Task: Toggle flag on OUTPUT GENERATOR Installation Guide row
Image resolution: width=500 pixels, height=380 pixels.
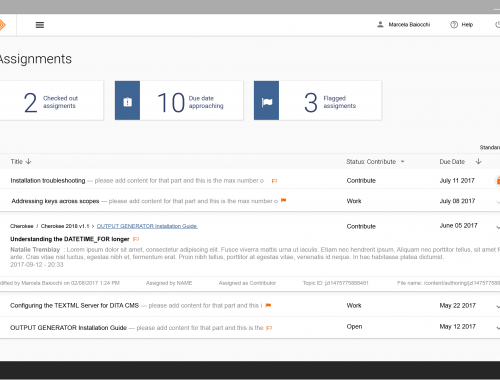Action: 269,328
